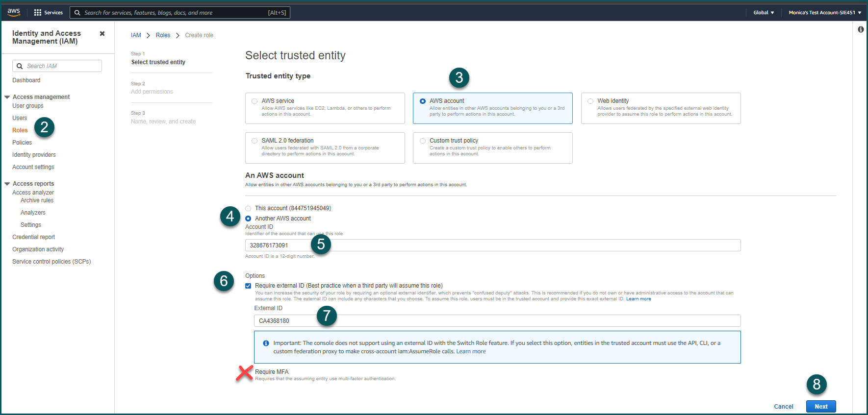Choose Another AWS account option

coord(248,219)
